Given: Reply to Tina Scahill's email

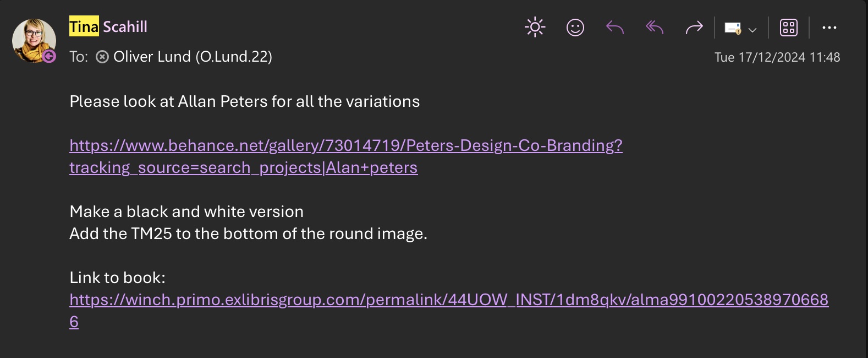Looking at the screenshot, I should pyautogui.click(x=615, y=27).
